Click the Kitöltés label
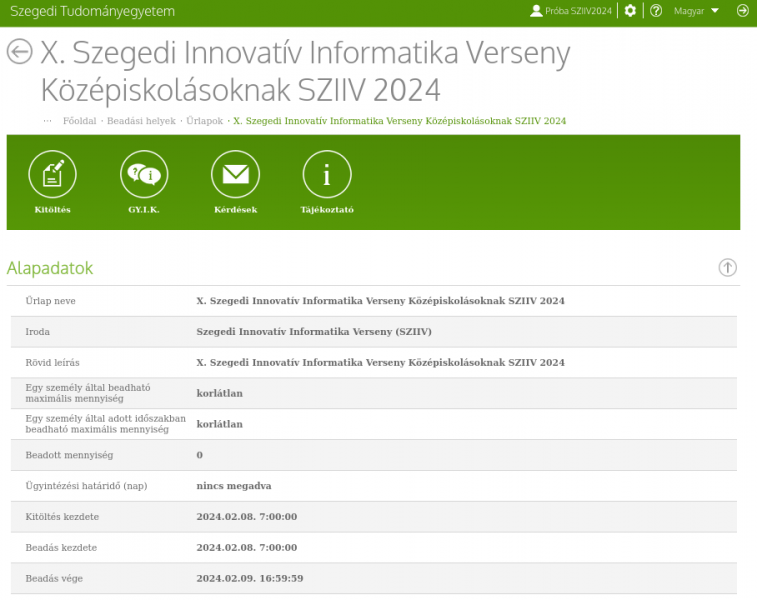 (x=52, y=209)
